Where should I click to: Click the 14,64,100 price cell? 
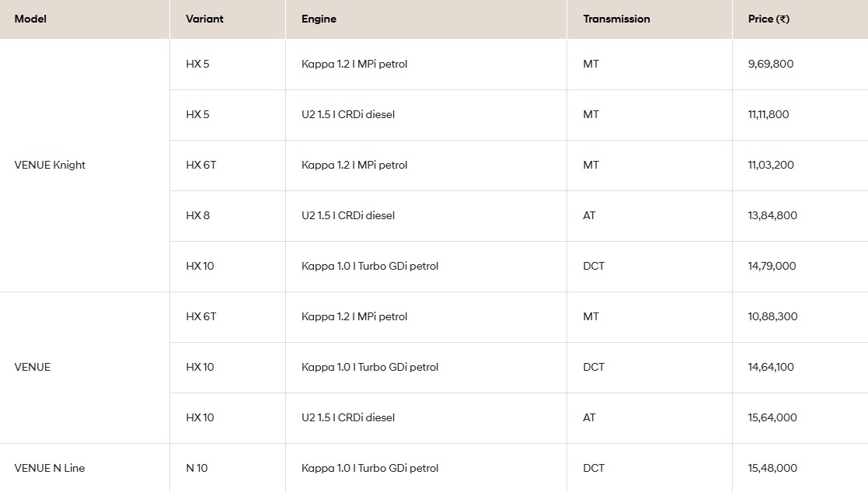771,367
